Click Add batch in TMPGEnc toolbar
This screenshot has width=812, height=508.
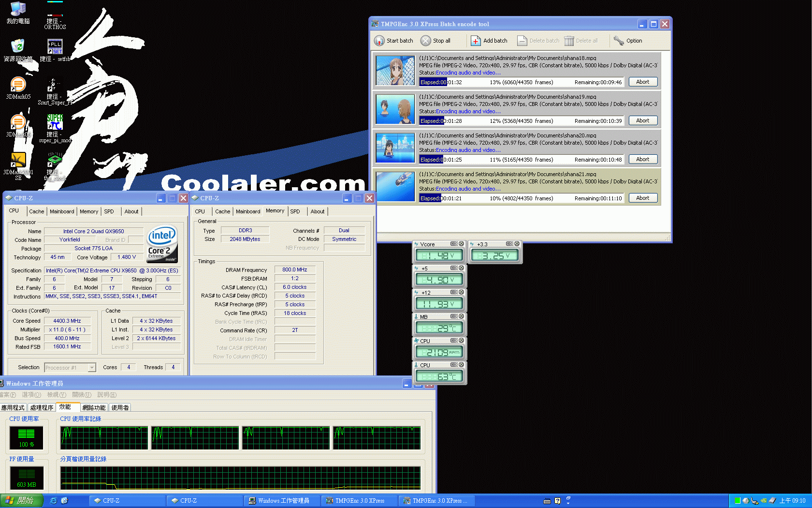(x=489, y=41)
